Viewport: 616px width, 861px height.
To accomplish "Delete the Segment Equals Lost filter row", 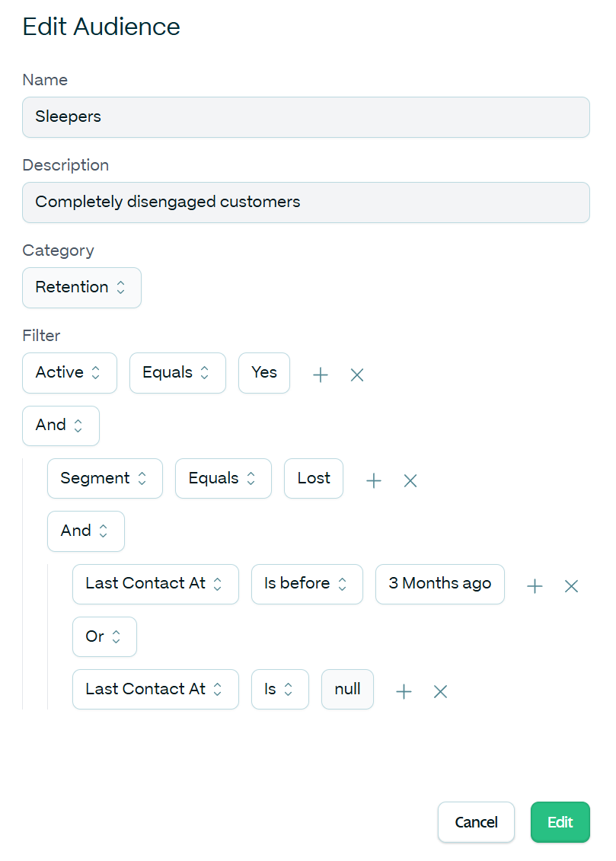I will [410, 480].
